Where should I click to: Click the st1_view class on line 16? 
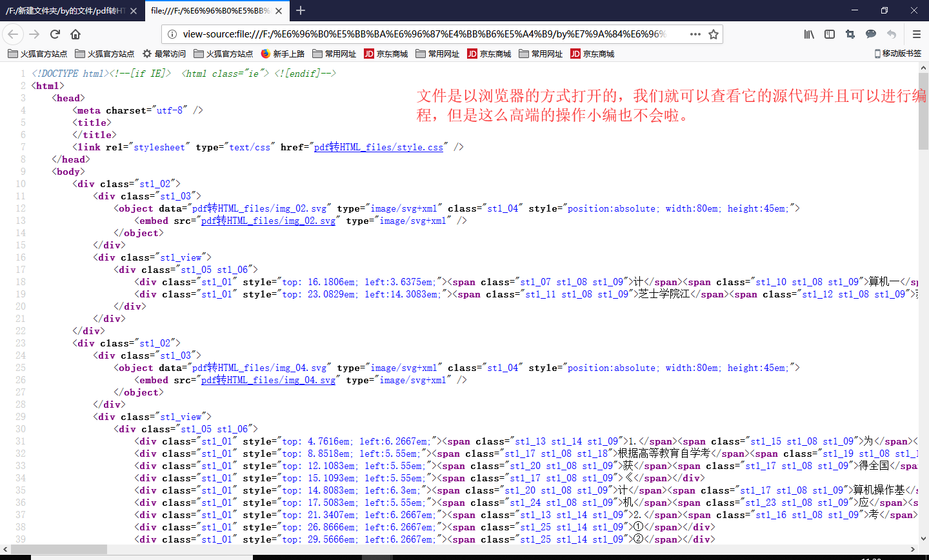click(x=181, y=257)
